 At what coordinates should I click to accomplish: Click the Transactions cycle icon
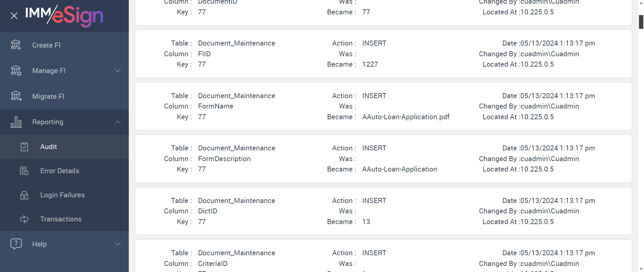coord(24,219)
